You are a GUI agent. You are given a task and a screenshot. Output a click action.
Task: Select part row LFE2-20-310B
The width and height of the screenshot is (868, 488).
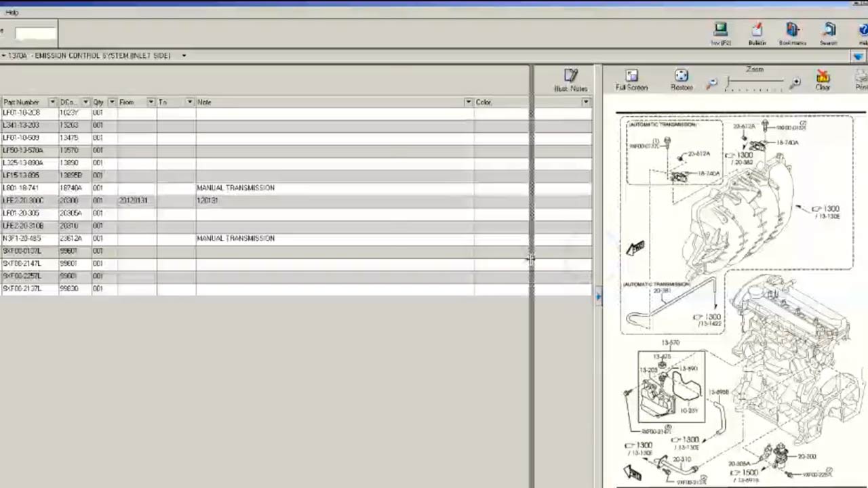[296, 226]
